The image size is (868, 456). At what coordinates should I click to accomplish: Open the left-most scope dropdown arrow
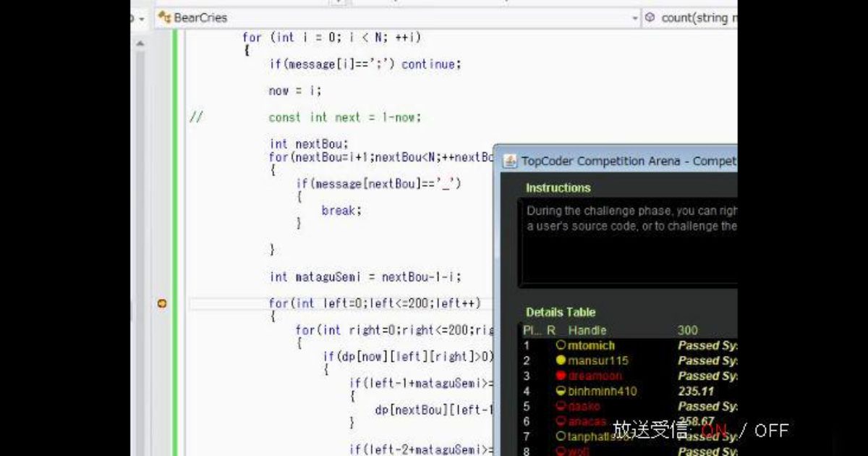pyautogui.click(x=142, y=17)
